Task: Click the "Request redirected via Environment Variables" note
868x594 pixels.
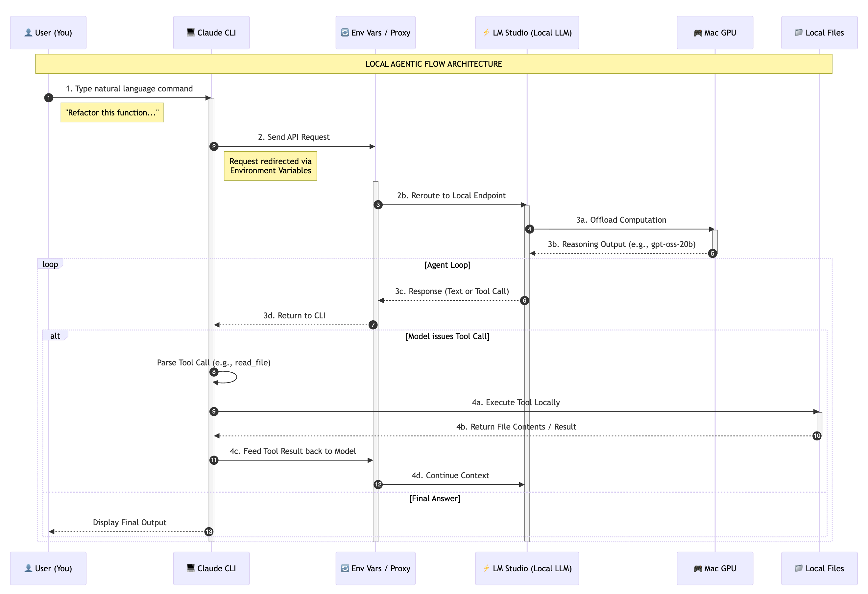Action: pos(270,166)
